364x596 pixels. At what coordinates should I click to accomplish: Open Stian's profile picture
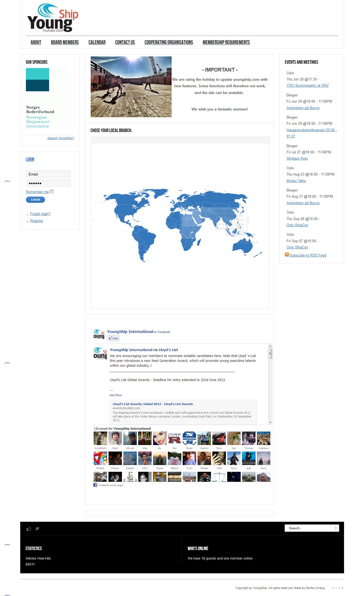point(115,438)
